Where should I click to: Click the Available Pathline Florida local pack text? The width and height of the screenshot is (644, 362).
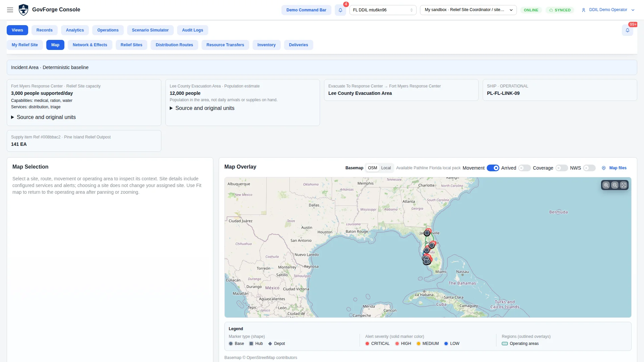coord(428,168)
